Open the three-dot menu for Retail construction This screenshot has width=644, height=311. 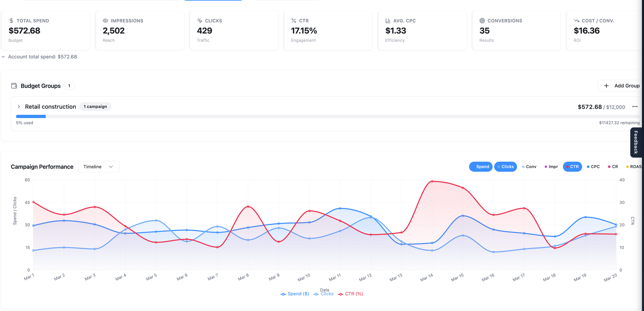coord(635,107)
